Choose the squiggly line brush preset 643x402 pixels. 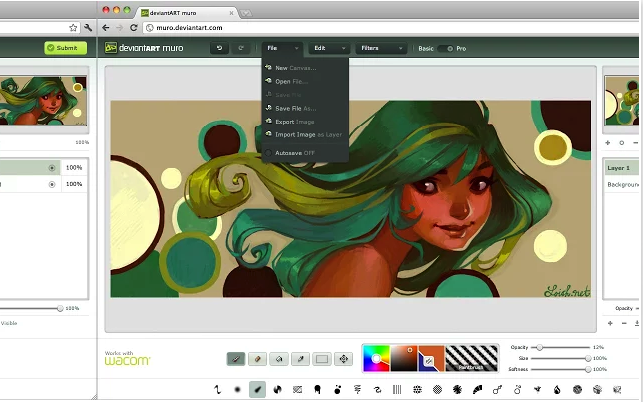click(x=217, y=389)
